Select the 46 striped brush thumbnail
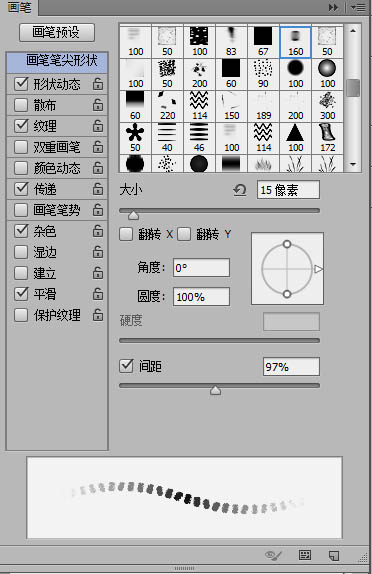Viewport: 372px width, 574px height. coord(199,138)
